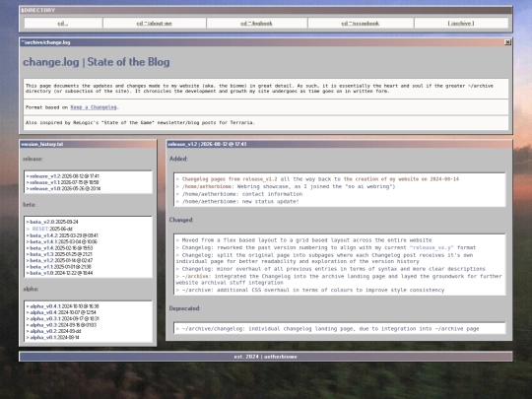Click the RESET 2025-06 entry
Image resolution: width=532 pixels, height=399 pixels.
49,229
